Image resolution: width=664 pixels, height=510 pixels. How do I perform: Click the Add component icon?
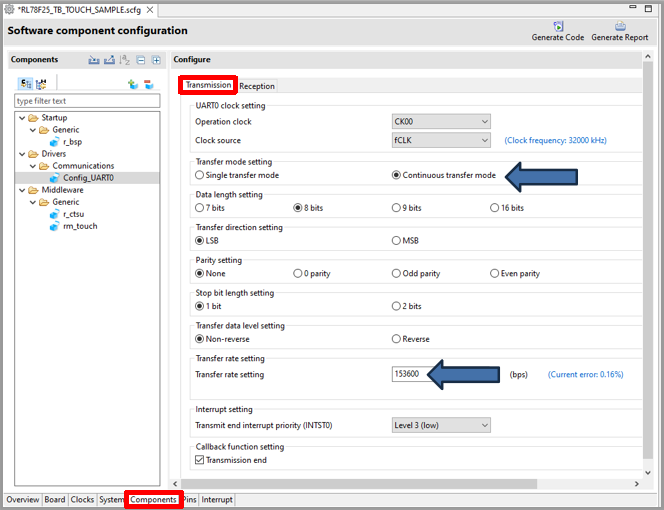132,84
